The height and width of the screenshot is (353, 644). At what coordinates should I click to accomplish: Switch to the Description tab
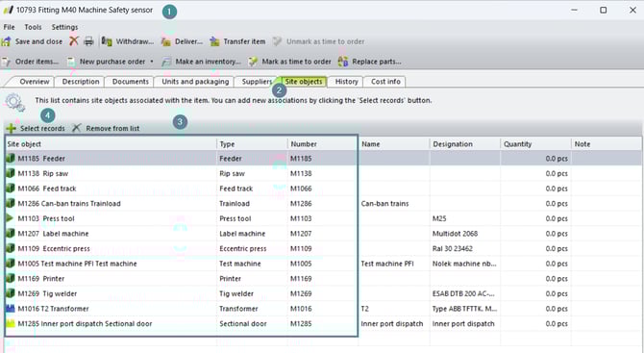[81, 82]
